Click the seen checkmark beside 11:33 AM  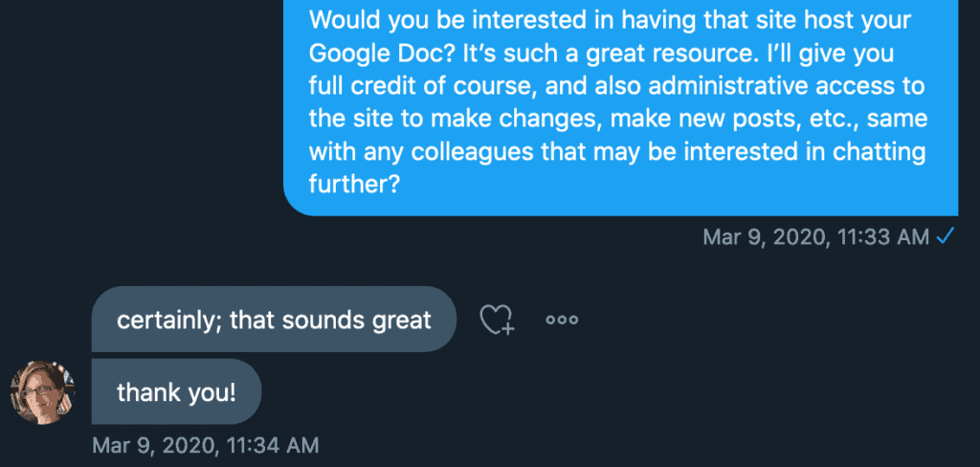945,235
